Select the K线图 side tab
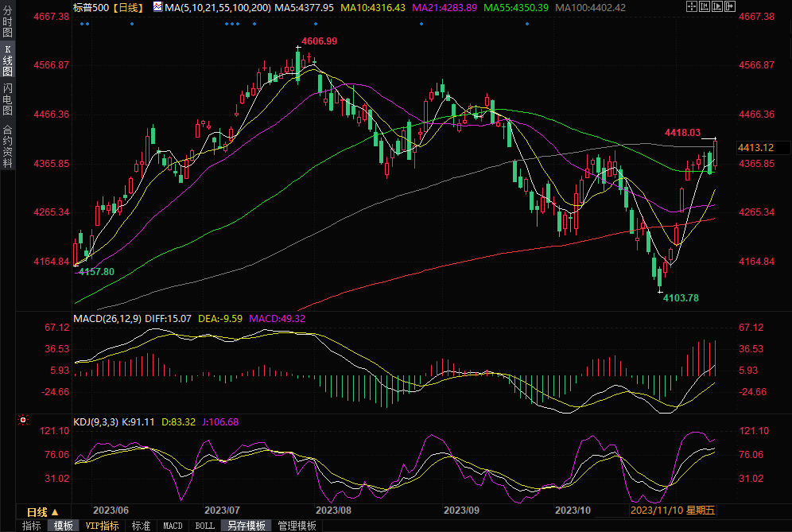The width and height of the screenshot is (792, 532). tap(8, 65)
